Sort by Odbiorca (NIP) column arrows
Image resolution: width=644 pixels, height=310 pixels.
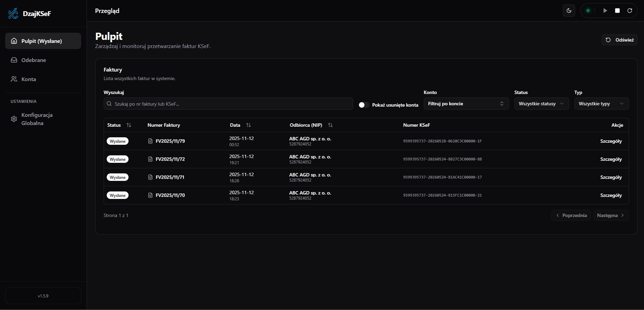330,125
